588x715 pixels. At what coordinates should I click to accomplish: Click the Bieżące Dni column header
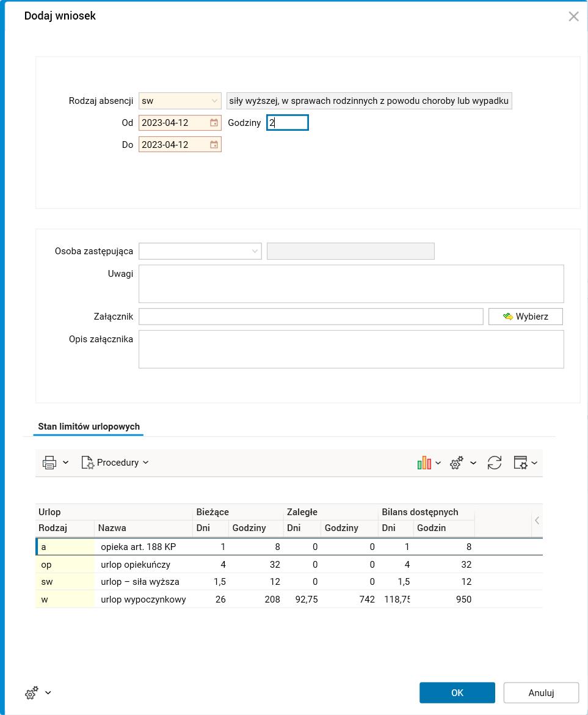(211, 528)
